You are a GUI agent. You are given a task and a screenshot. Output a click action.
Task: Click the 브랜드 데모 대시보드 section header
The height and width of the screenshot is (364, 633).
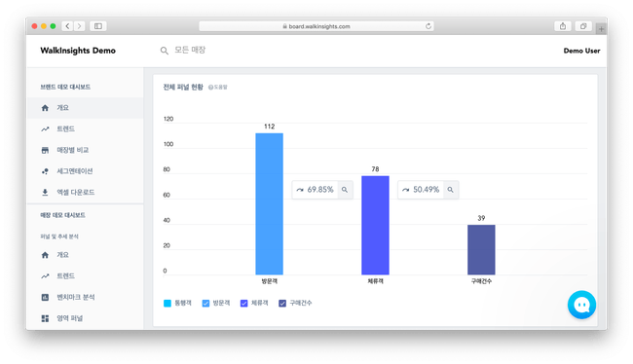[65, 87]
